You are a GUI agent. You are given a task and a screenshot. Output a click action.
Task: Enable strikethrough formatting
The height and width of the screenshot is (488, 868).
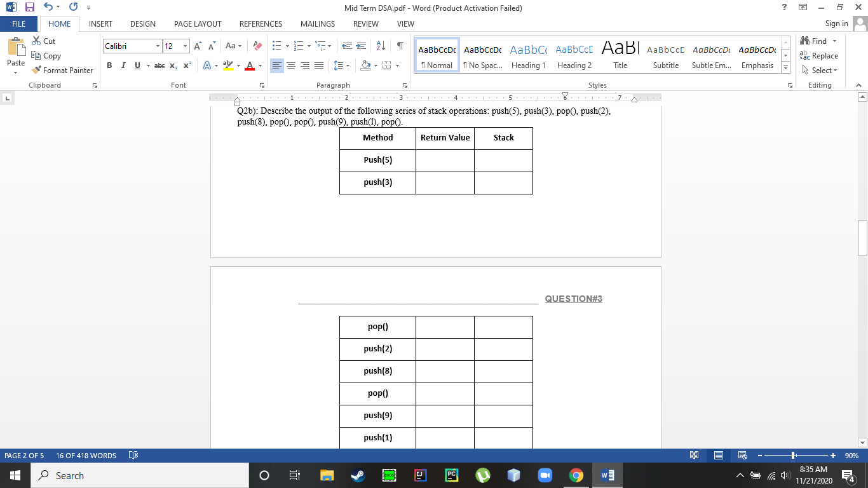coord(159,65)
